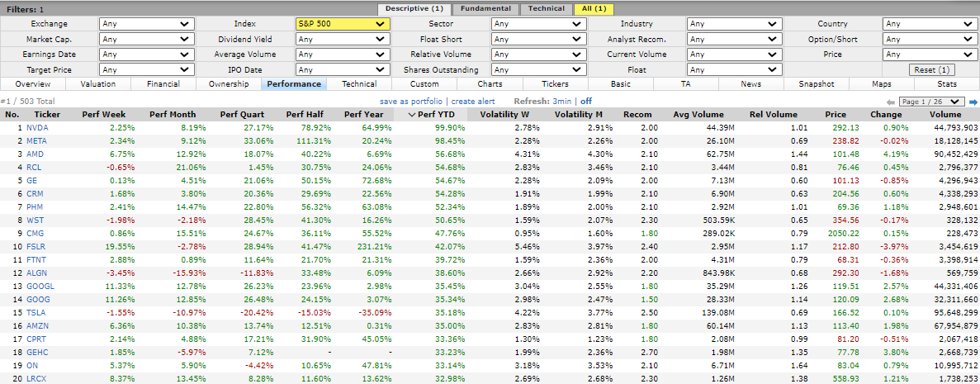The image size is (980, 384).
Task: Select the Overview view tab
Action: point(32,83)
